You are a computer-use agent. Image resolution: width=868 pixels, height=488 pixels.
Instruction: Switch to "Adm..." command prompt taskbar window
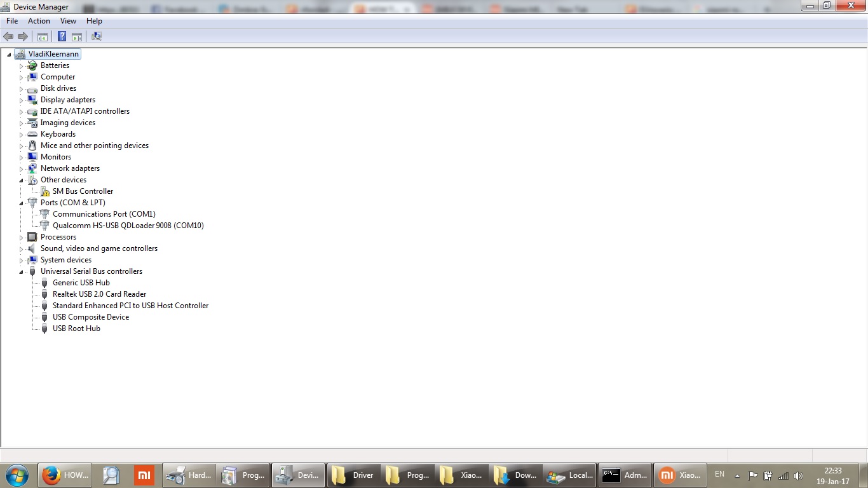(x=625, y=475)
